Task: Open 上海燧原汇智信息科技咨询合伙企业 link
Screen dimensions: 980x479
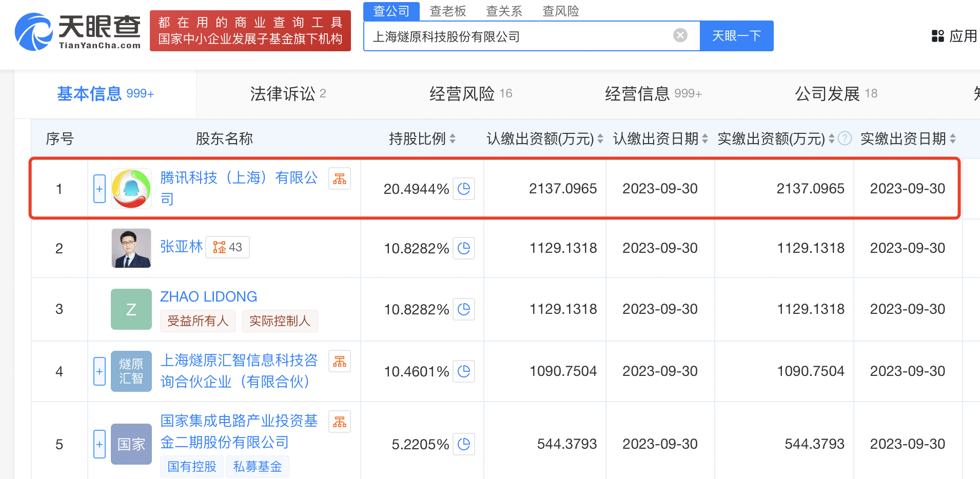Action: (239, 371)
